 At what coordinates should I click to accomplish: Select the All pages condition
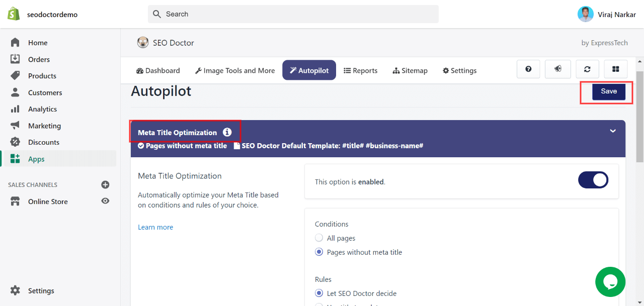point(319,238)
